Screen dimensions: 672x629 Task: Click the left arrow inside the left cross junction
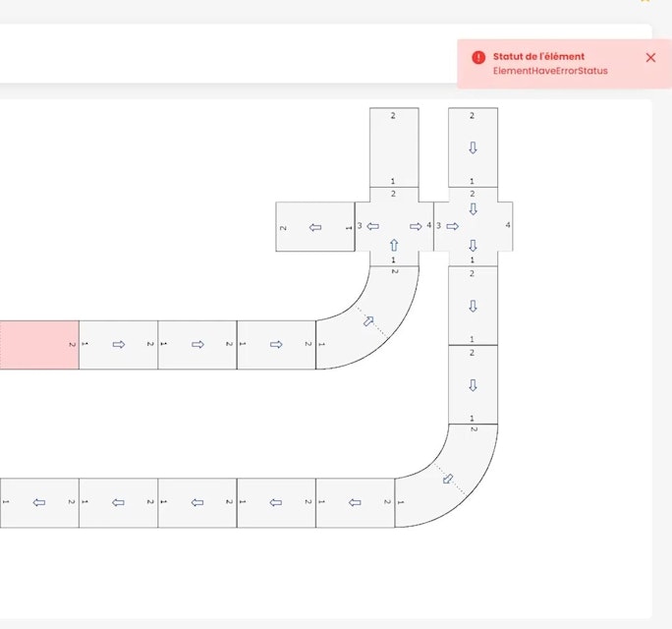click(x=373, y=226)
